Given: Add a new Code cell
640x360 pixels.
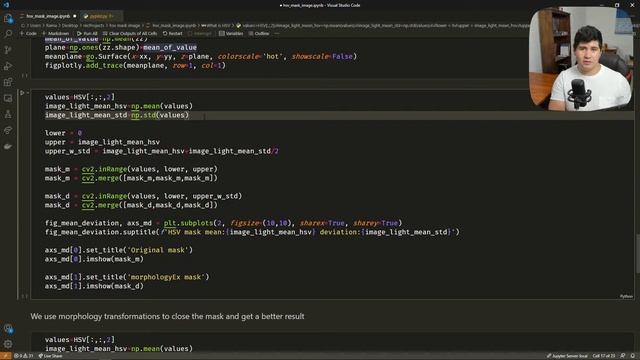Looking at the screenshot, I should [x=28, y=33].
